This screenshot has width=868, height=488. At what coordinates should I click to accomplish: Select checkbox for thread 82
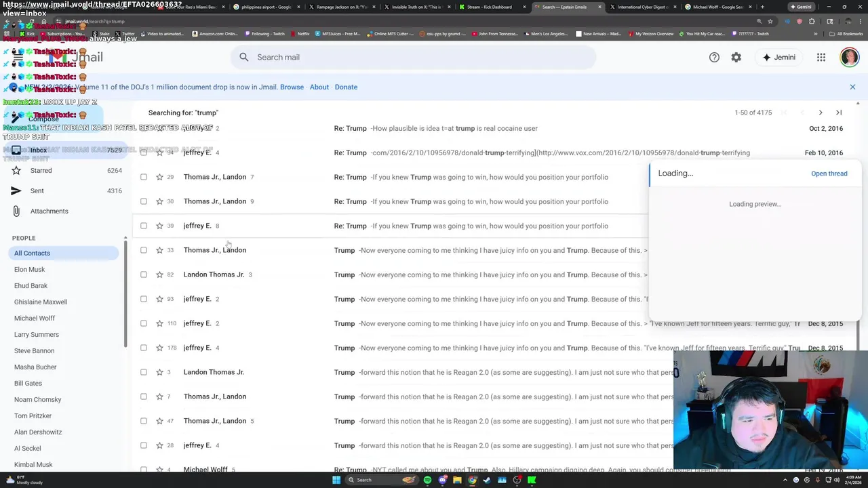[143, 274]
